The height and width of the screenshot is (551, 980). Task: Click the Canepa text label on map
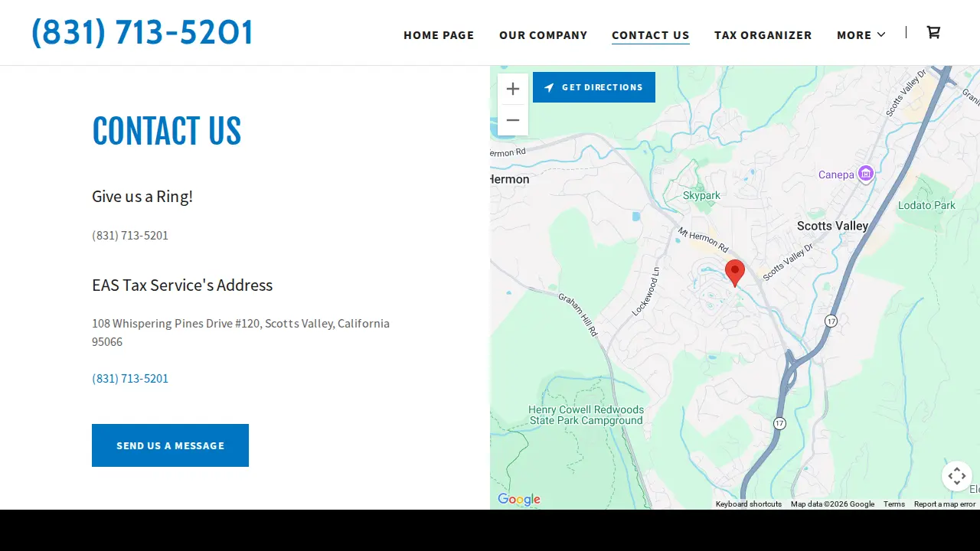(836, 174)
